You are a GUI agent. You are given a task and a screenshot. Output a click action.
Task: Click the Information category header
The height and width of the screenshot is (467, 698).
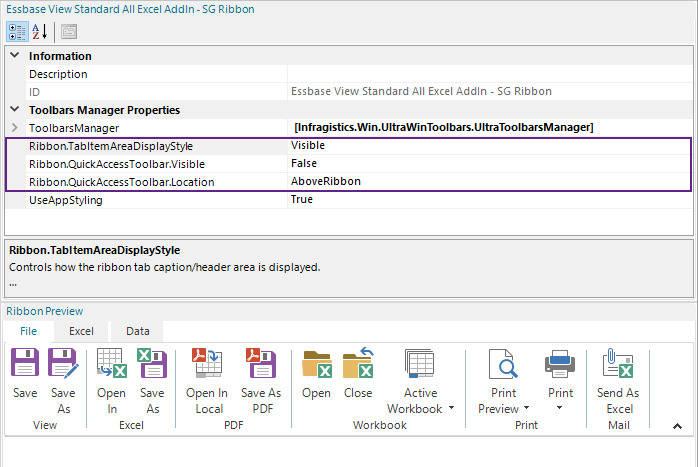click(60, 56)
